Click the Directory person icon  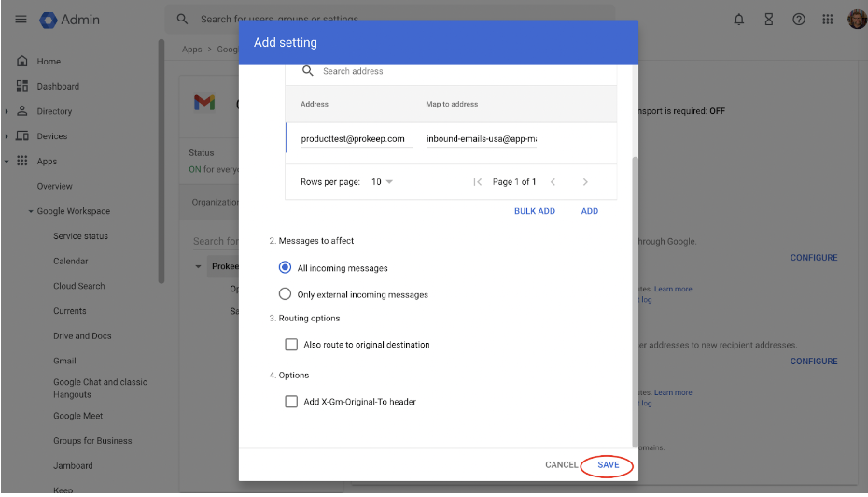pos(22,111)
